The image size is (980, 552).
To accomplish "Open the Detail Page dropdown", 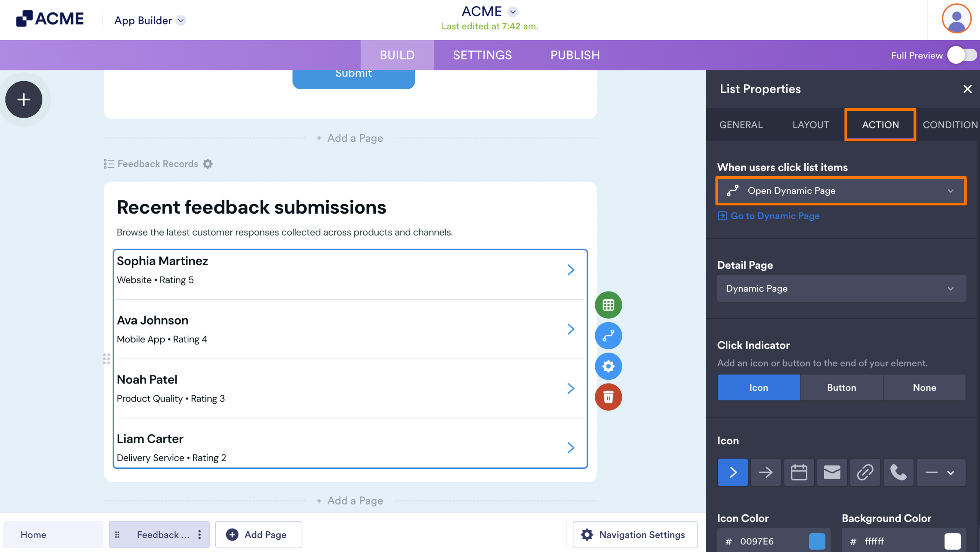I will pos(841,288).
